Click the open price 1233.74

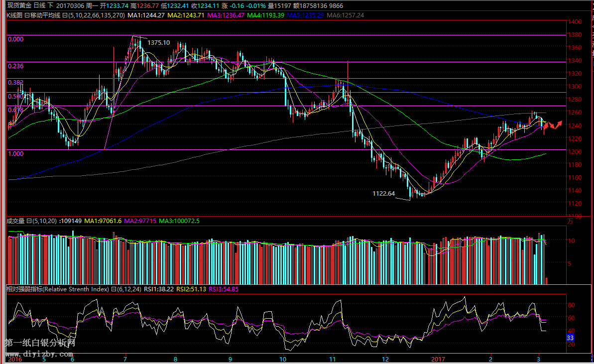tap(118, 5)
